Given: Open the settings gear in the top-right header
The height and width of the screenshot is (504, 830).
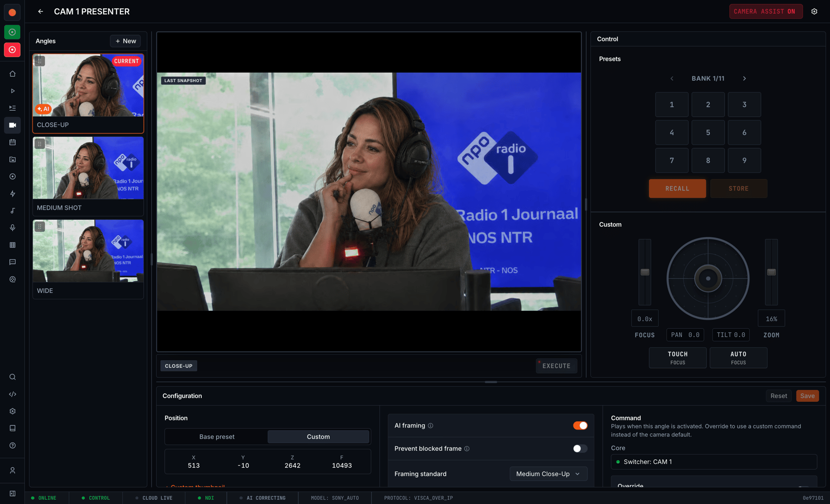Looking at the screenshot, I should pos(814,11).
